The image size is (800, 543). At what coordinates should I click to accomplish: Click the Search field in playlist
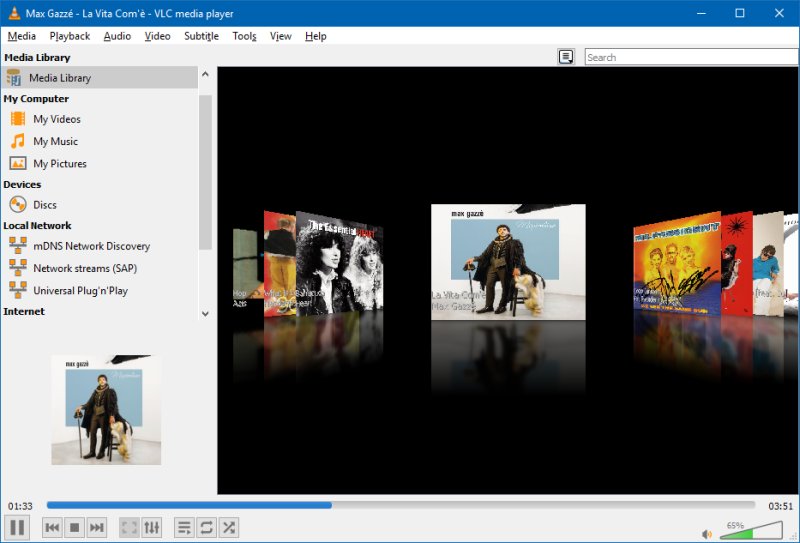tap(690, 57)
